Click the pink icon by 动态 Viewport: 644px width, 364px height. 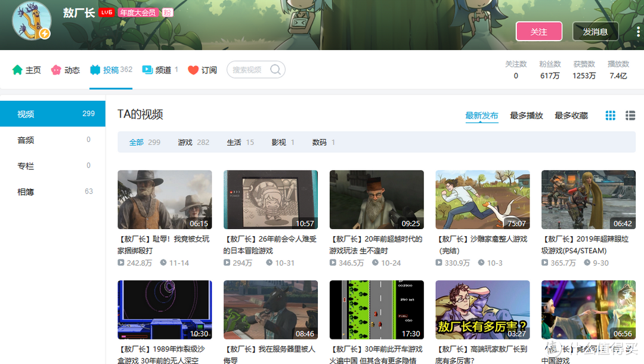(x=56, y=70)
